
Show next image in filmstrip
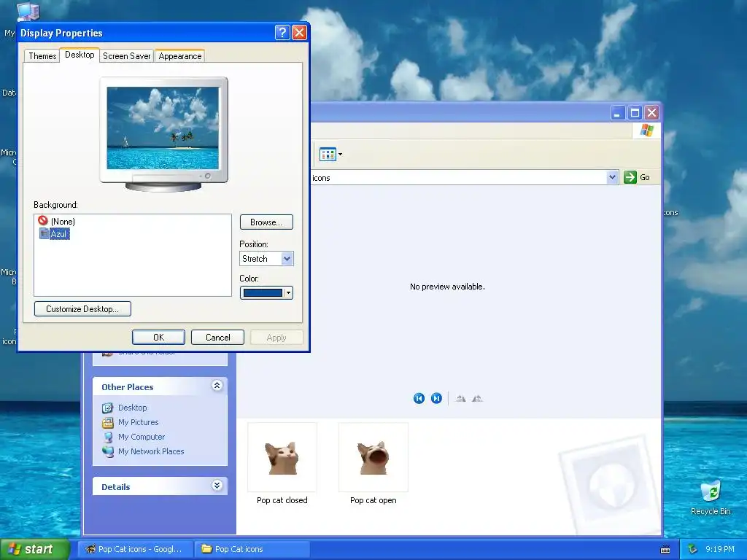tap(436, 398)
